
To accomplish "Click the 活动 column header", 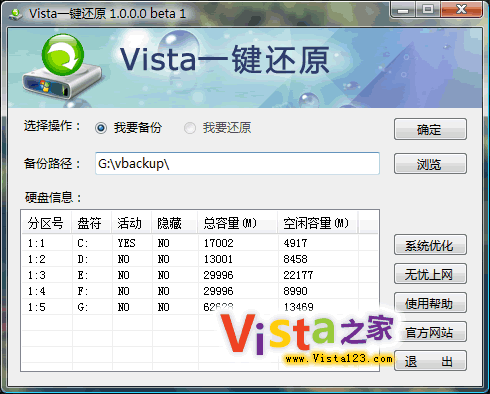I will [132, 222].
